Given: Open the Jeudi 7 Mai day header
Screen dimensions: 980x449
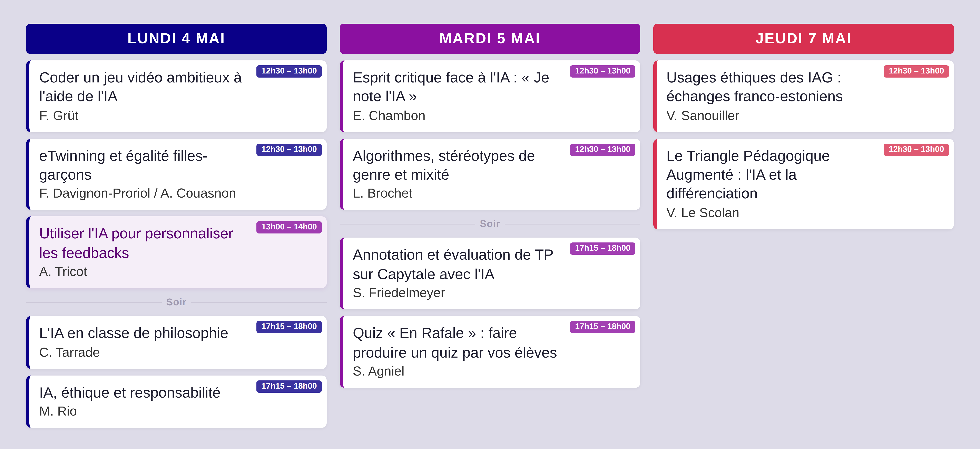Looking at the screenshot, I should [803, 38].
